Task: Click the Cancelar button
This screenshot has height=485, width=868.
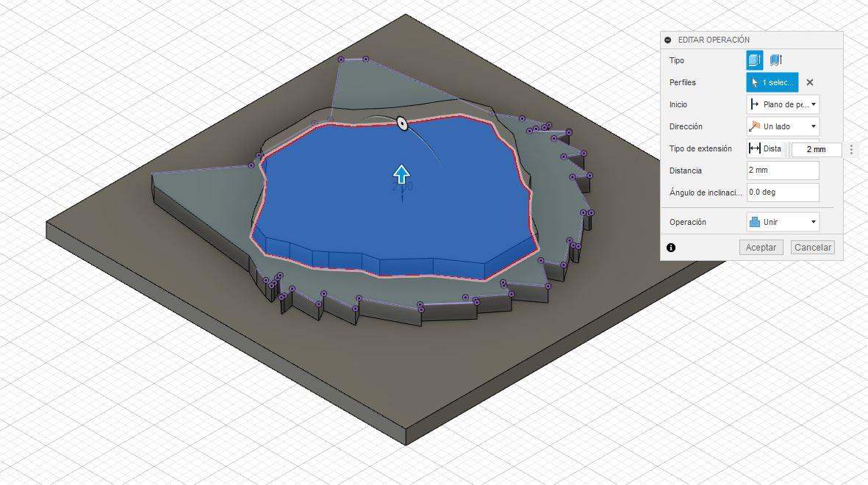Action: 813,248
